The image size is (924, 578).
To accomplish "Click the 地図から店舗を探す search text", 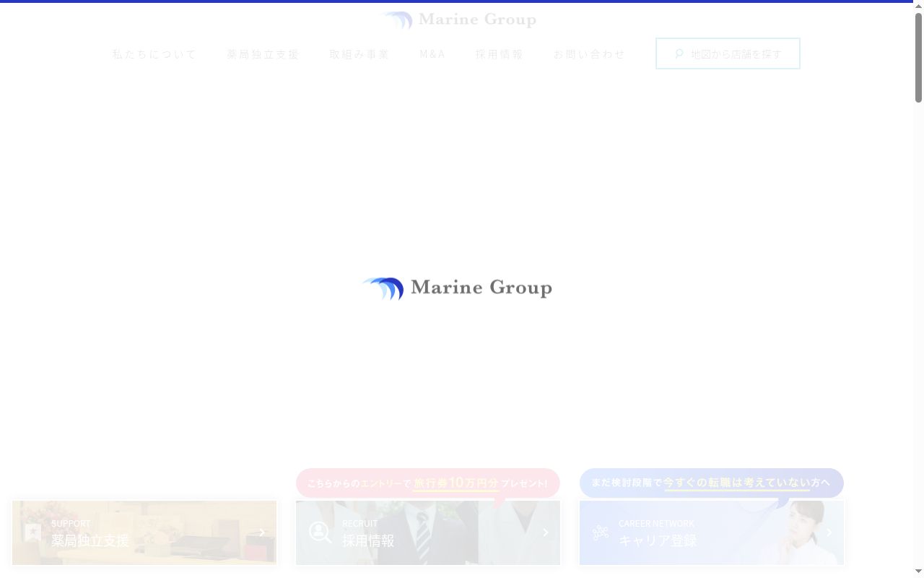I will pos(736,54).
